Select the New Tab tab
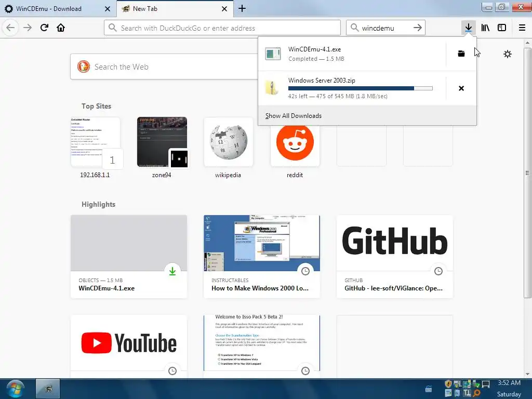532x399 pixels. tap(175, 8)
